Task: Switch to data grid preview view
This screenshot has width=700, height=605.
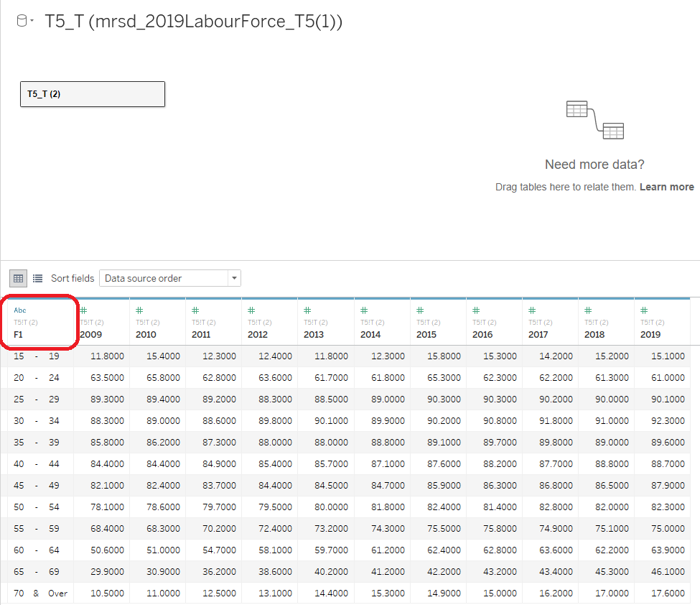Action: [x=19, y=278]
